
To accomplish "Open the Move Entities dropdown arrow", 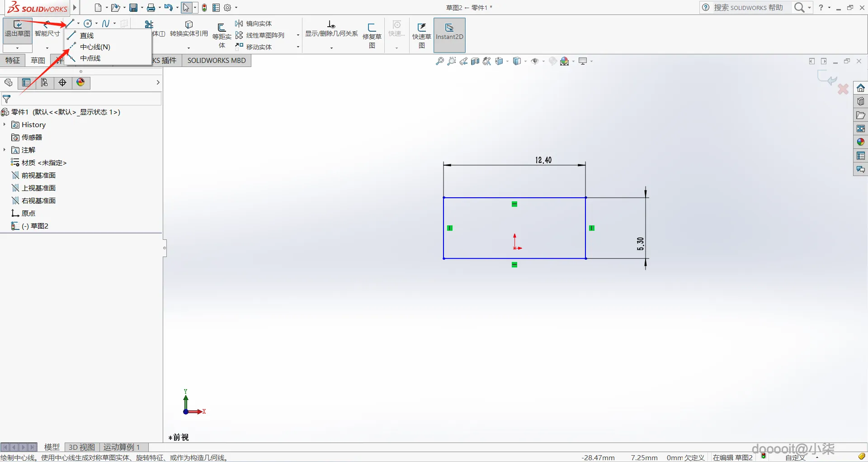I will click(x=298, y=47).
